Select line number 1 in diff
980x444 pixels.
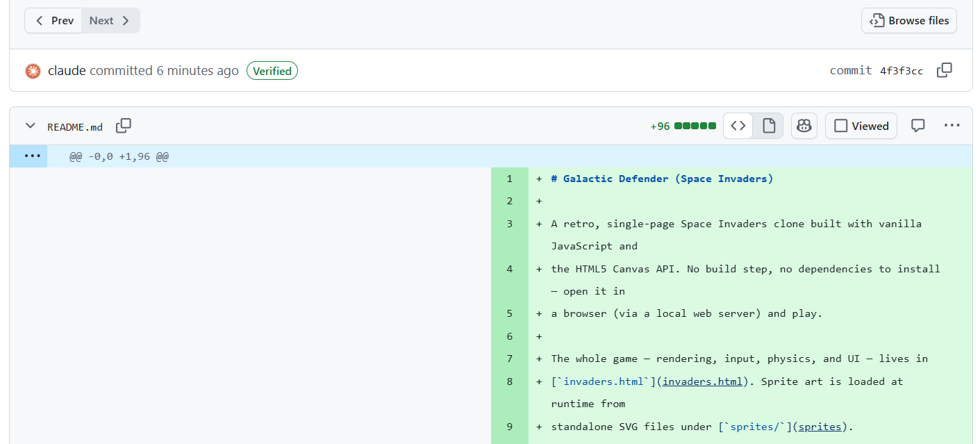click(509, 179)
